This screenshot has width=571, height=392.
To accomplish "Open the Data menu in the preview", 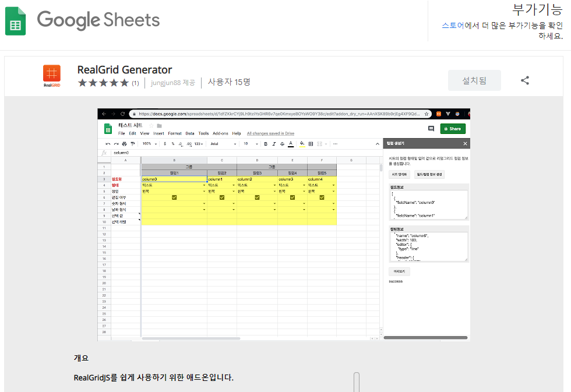I will [x=190, y=133].
